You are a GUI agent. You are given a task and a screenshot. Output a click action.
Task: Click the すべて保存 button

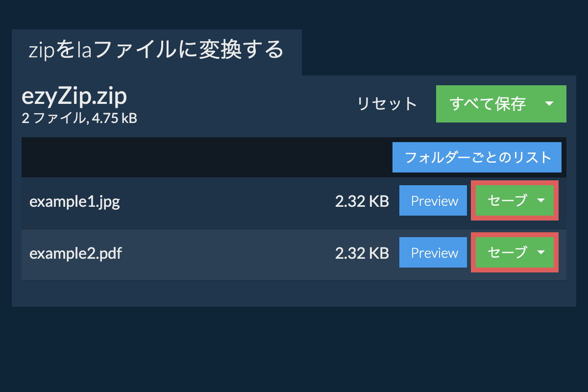488,104
